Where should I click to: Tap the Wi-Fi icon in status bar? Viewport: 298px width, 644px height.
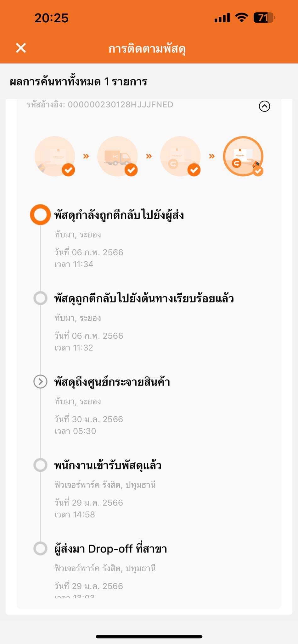[241, 18]
